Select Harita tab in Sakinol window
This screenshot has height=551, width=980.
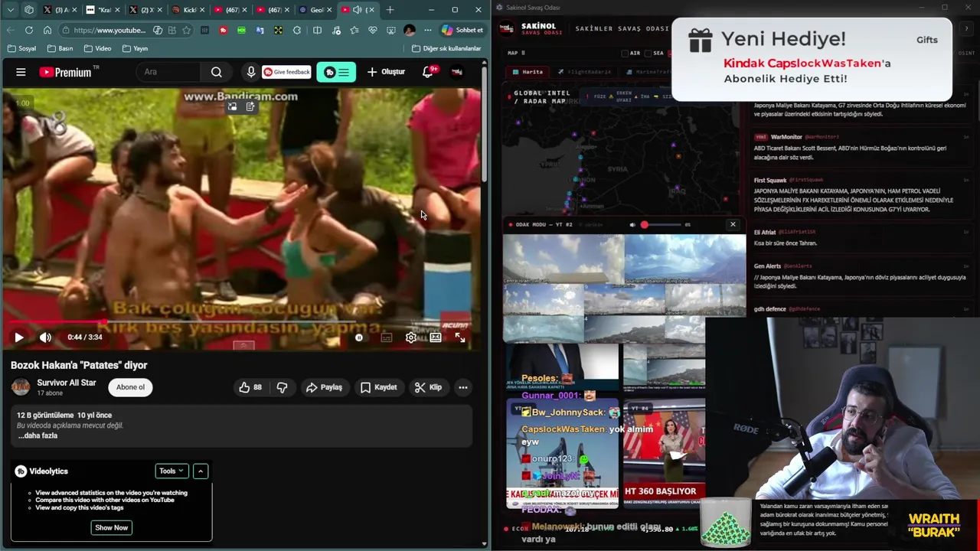click(x=528, y=72)
